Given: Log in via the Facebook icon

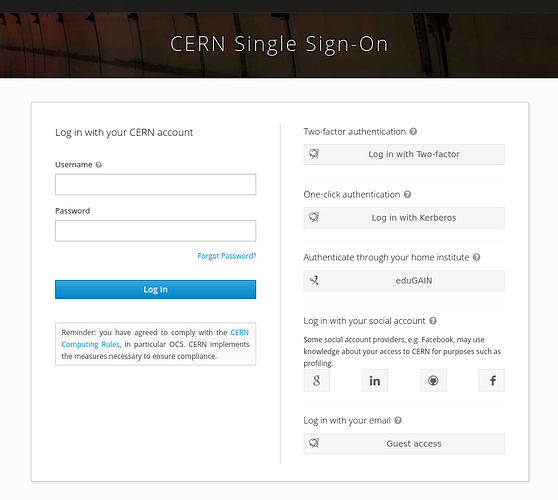Looking at the screenshot, I should [x=491, y=380].
